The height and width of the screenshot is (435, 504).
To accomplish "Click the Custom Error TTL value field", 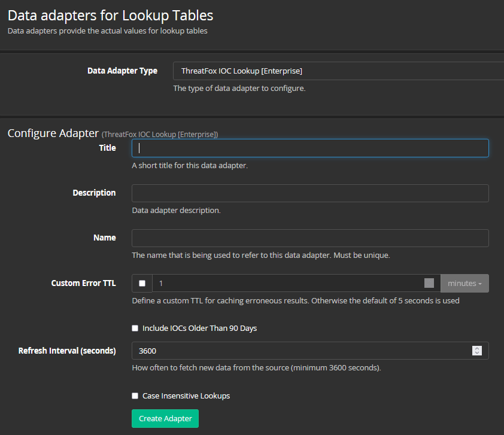I will pos(287,284).
